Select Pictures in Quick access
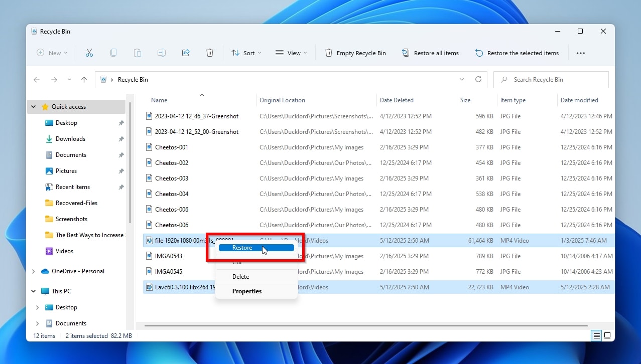Image resolution: width=641 pixels, height=364 pixels. (66, 171)
